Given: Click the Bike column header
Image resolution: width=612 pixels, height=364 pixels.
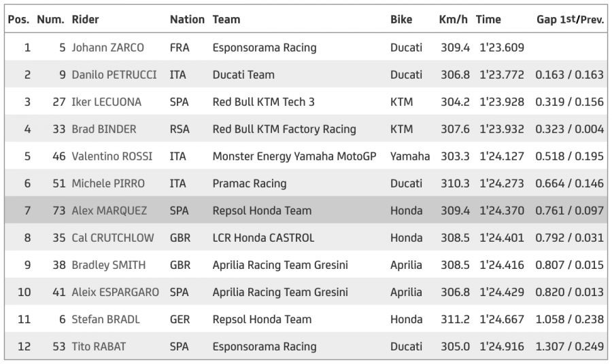Looking at the screenshot, I should coord(401,20).
